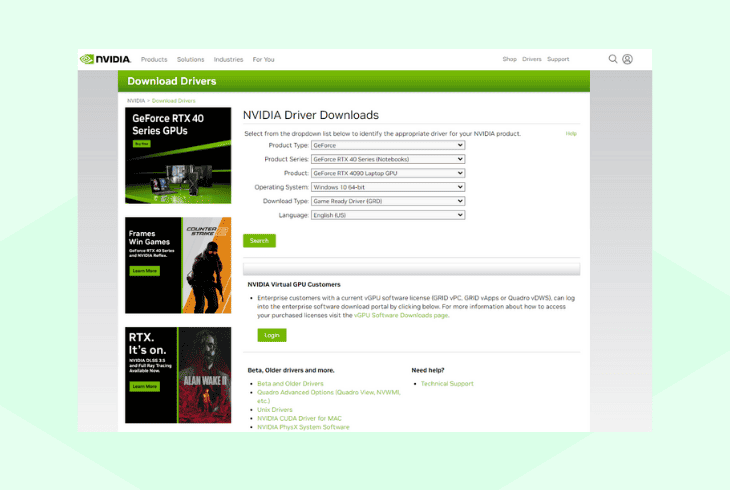Open NVIDIA PhysX System Software link

click(x=303, y=427)
